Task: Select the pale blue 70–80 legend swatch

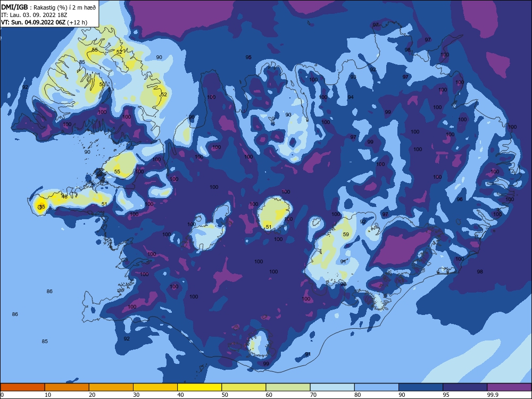Action: 332,387
